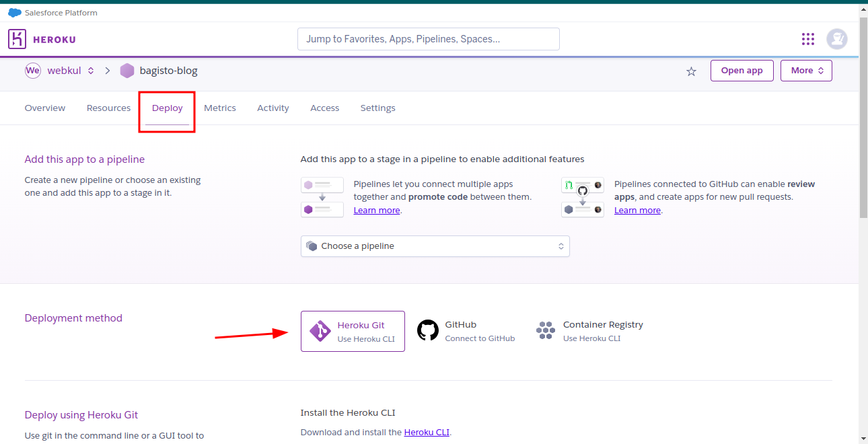Click the bagisto-blog hexagon app icon
The image size is (868, 444).
127,71
